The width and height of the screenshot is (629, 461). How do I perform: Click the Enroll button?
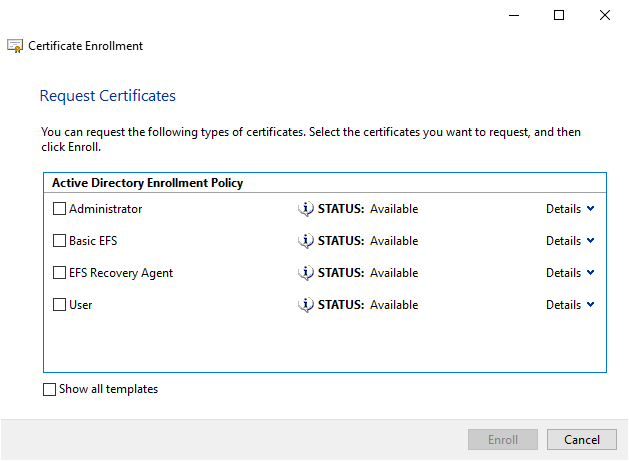(503, 440)
